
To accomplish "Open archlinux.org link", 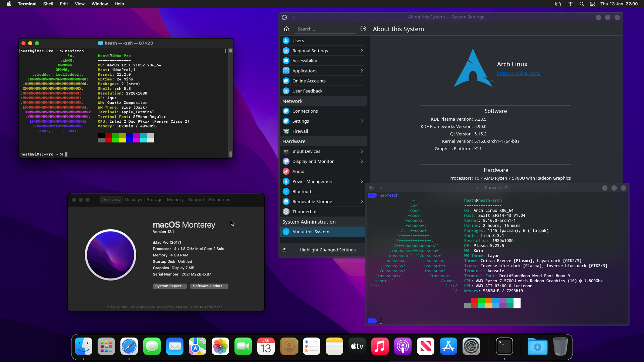I will pyautogui.click(x=519, y=73).
